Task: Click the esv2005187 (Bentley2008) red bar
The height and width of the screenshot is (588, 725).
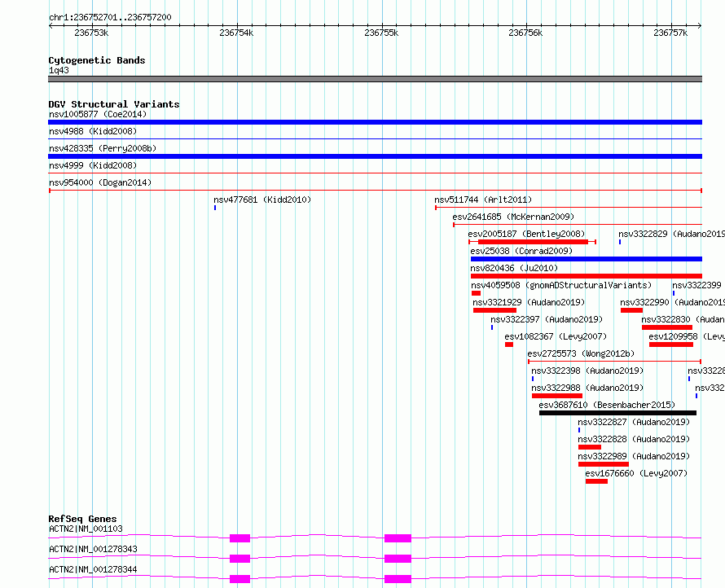Action: pos(533,242)
